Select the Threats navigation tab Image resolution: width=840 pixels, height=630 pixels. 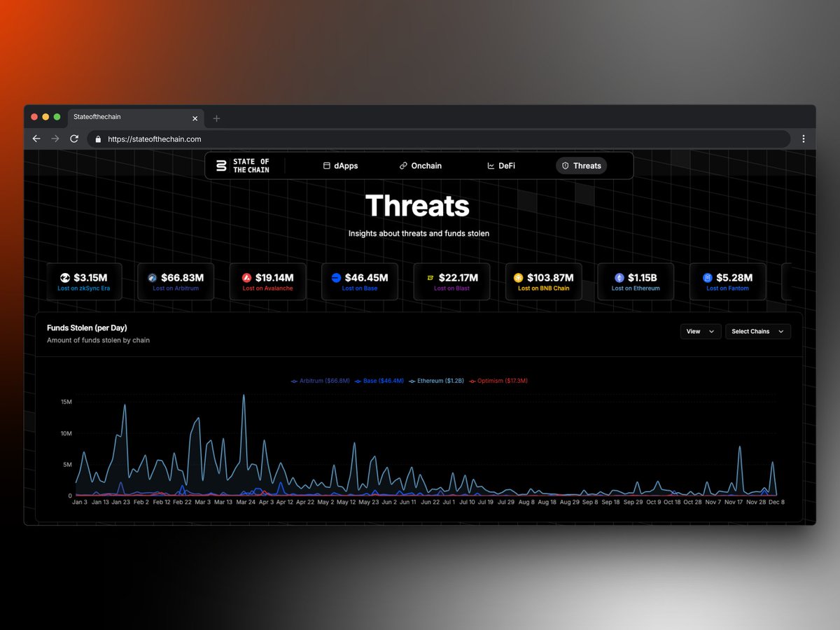(581, 166)
